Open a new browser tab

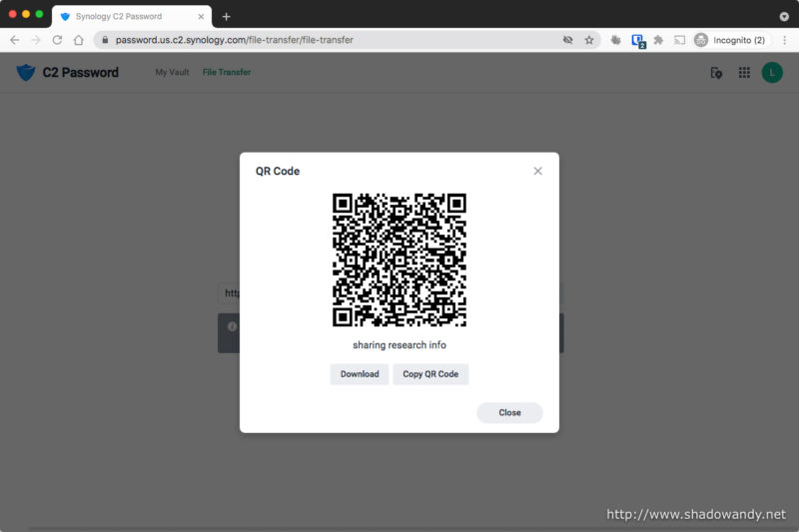[x=227, y=17]
